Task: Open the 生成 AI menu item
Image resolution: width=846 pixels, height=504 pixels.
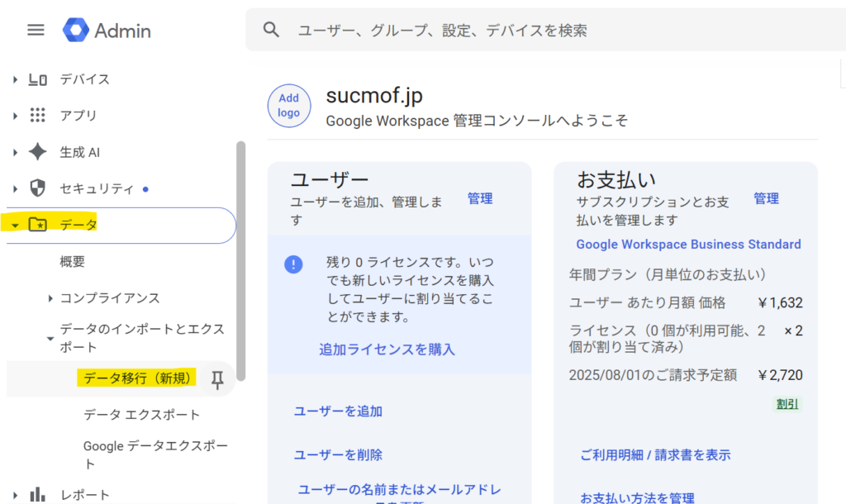Action: (80, 152)
